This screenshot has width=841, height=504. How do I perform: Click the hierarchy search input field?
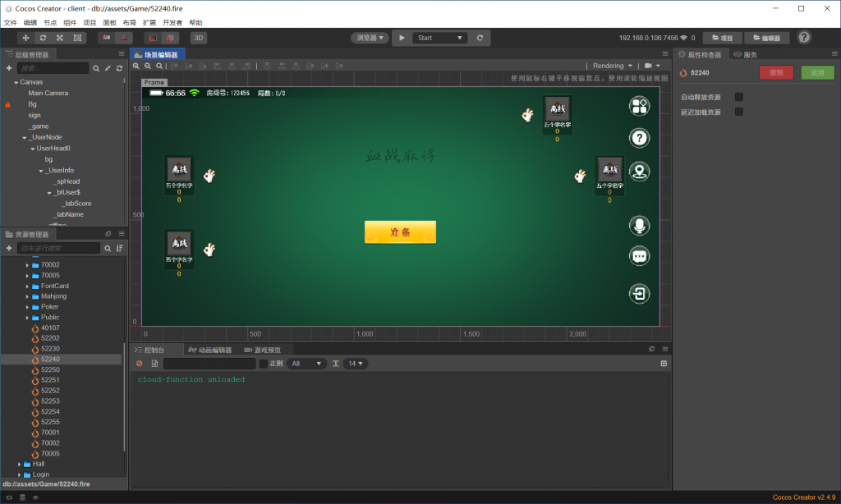pyautogui.click(x=53, y=68)
